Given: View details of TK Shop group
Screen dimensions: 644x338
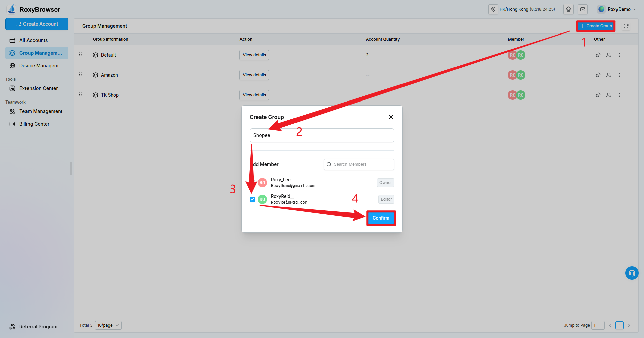Looking at the screenshot, I should click(254, 95).
